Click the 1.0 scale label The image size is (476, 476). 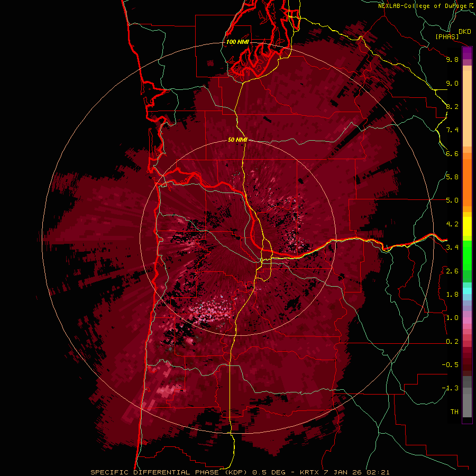[452, 318]
